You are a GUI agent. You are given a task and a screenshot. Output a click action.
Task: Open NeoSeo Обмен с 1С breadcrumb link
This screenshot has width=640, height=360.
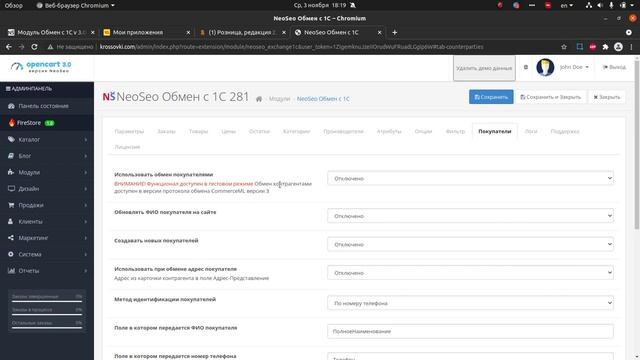coord(323,99)
